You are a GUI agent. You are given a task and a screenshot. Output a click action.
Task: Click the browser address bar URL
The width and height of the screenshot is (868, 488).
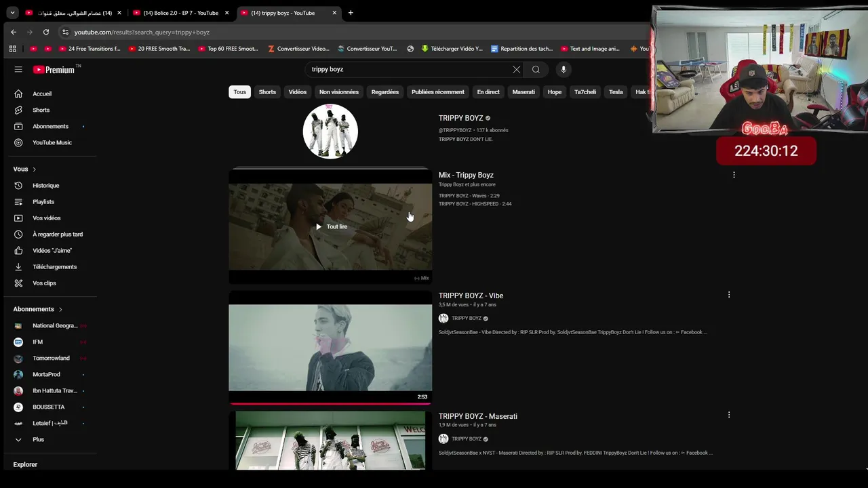click(x=142, y=32)
